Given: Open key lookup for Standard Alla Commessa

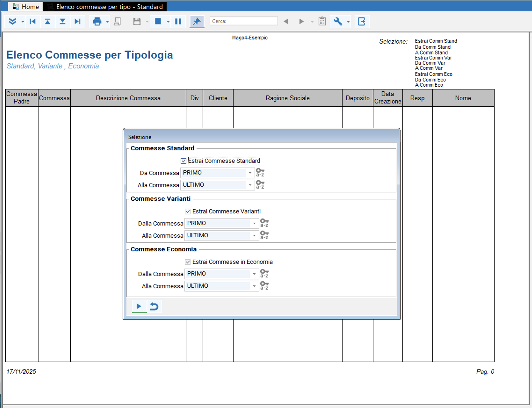Looking at the screenshot, I should tap(260, 185).
